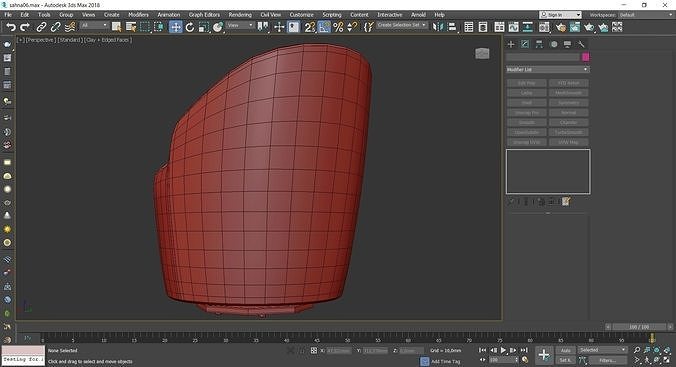The width and height of the screenshot is (676, 367).
Task: Open the Graph Editors menu
Action: tap(204, 15)
